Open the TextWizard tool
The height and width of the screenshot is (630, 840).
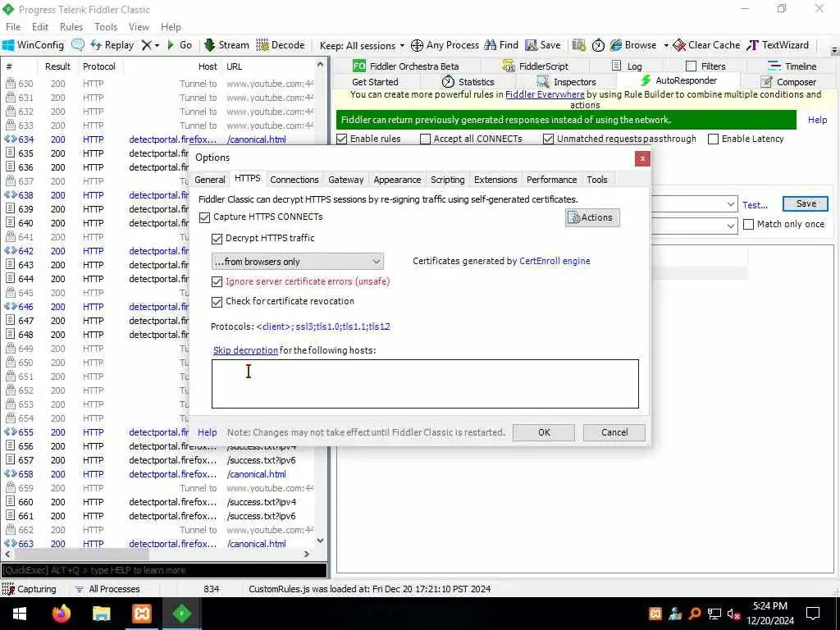(x=778, y=45)
